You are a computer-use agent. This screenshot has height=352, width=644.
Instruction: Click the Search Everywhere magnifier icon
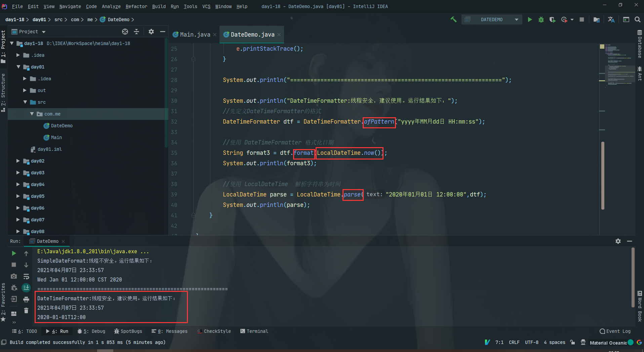click(638, 19)
